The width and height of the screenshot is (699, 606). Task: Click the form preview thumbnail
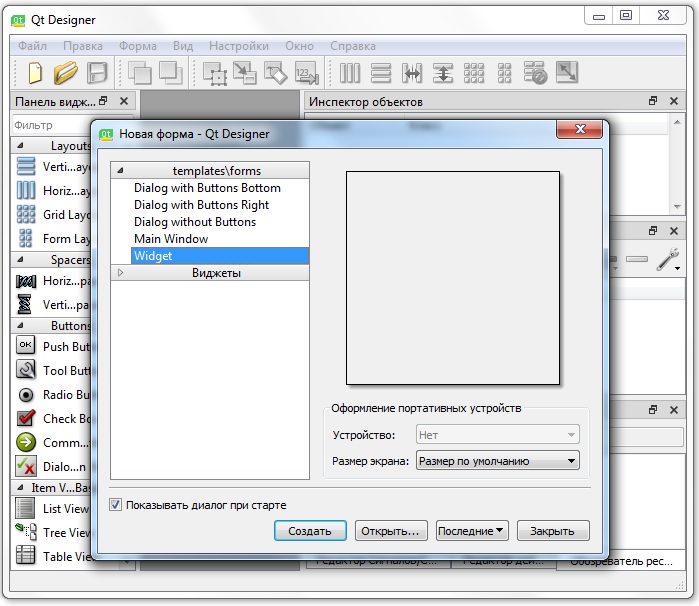pyautogui.click(x=452, y=278)
